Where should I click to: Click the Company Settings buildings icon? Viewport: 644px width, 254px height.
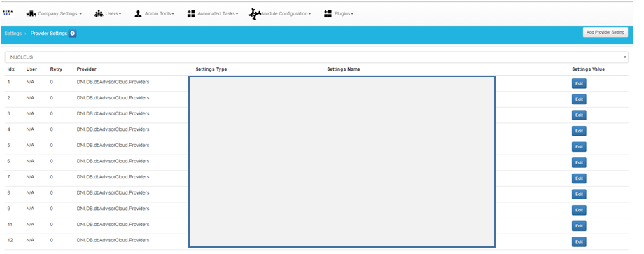[x=31, y=14]
